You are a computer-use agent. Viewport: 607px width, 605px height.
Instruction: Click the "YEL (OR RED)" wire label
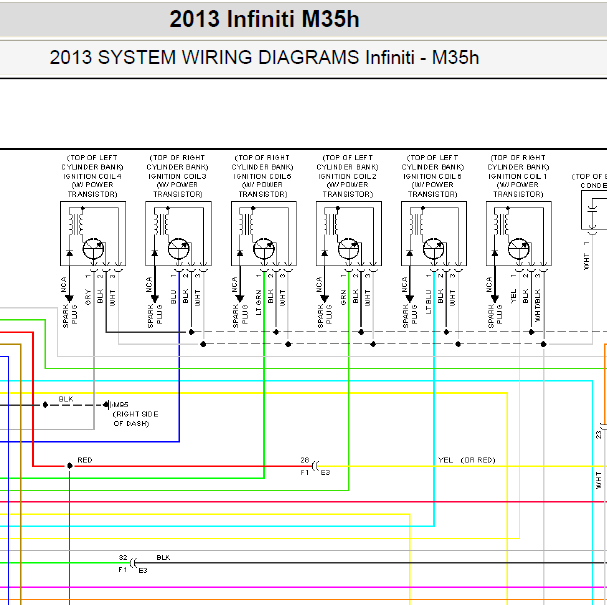(x=466, y=460)
